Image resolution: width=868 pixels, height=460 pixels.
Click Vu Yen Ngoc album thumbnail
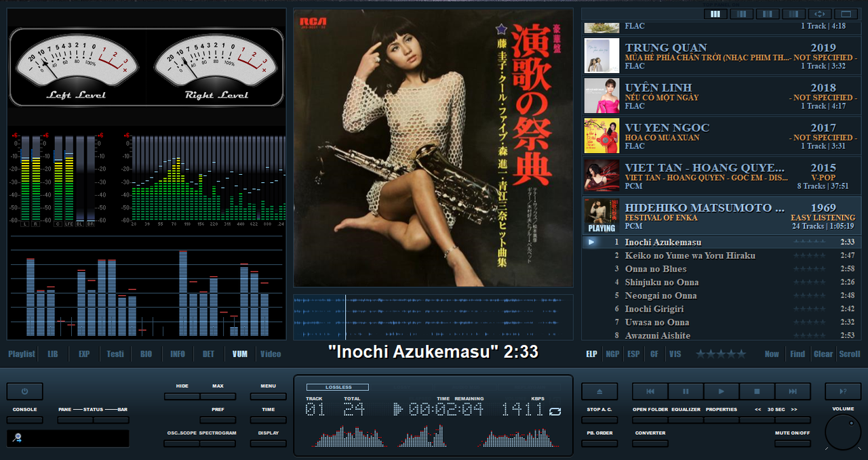tap(602, 135)
